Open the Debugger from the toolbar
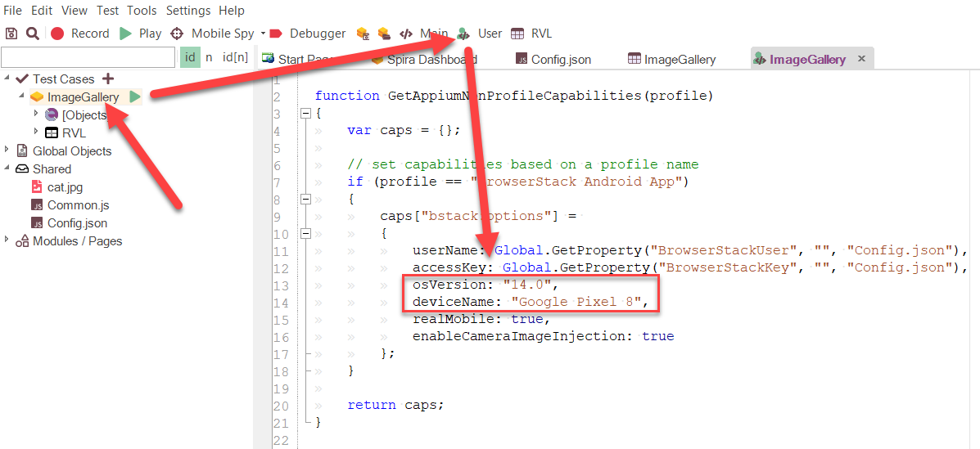980x449 pixels. 309,34
